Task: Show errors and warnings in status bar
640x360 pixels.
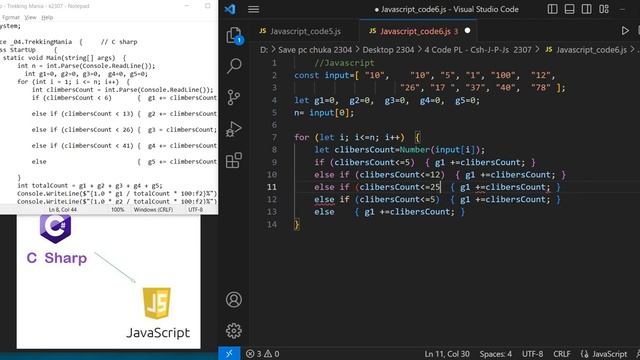Action: pos(262,354)
